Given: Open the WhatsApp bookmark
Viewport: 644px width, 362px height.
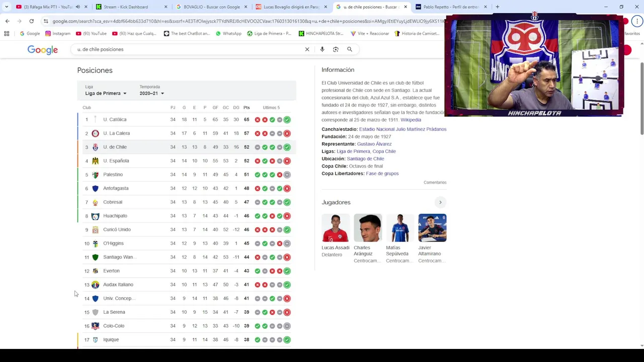Looking at the screenshot, I should click(228, 34).
